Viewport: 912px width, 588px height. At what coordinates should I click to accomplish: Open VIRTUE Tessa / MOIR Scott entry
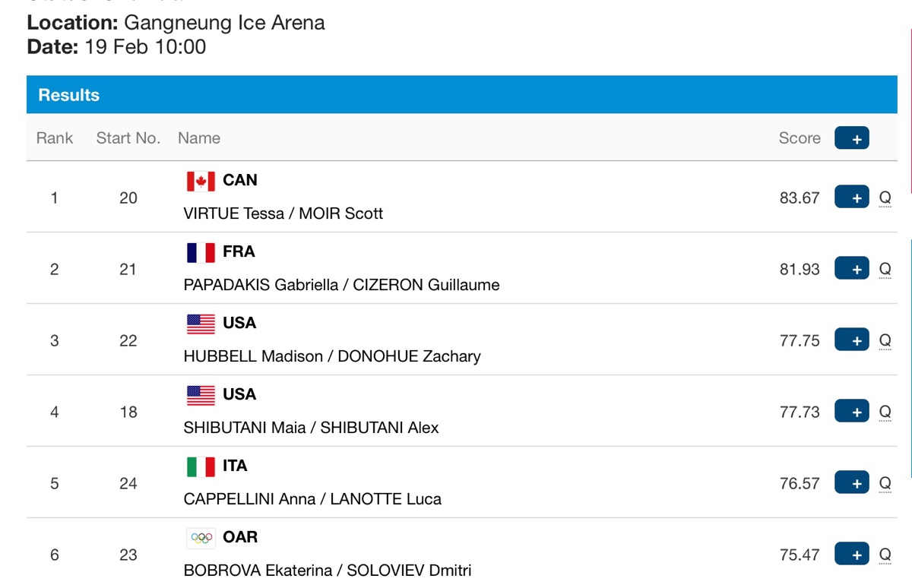click(x=283, y=213)
